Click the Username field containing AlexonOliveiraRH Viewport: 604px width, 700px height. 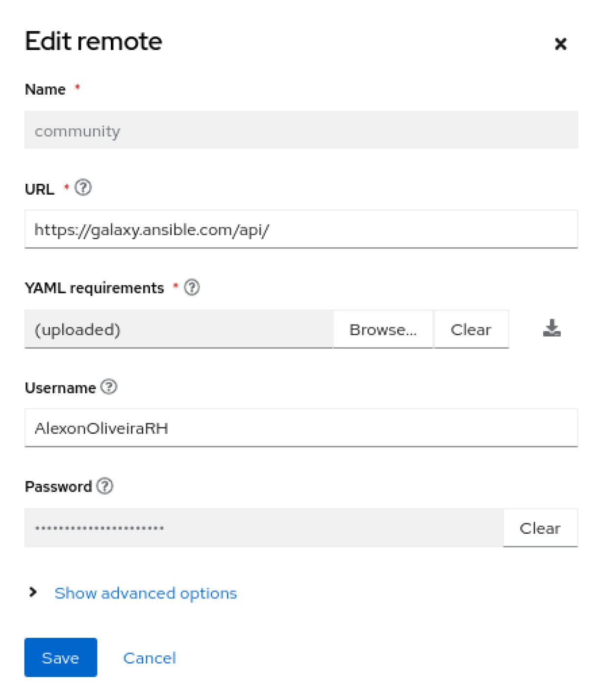click(301, 428)
